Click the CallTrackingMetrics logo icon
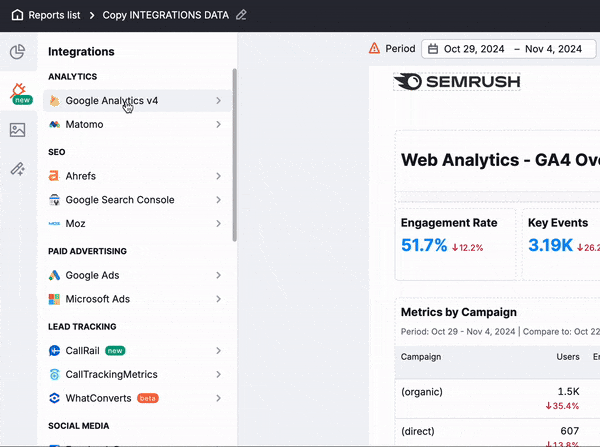Screen dimensions: 600x447 click(54, 374)
